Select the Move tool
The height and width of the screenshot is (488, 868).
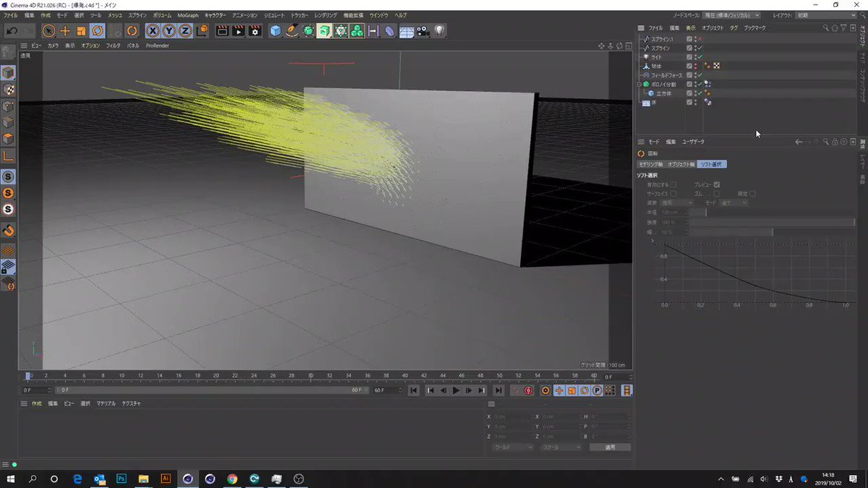tap(65, 31)
